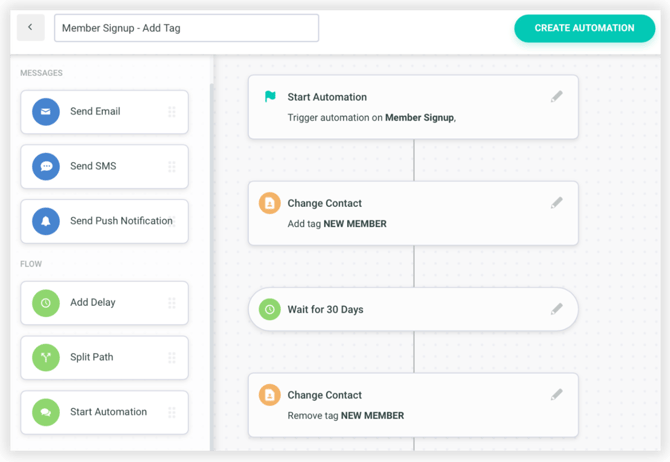This screenshot has width=670, height=462.
Task: Select the Split Path branch icon
Action: [x=46, y=357]
